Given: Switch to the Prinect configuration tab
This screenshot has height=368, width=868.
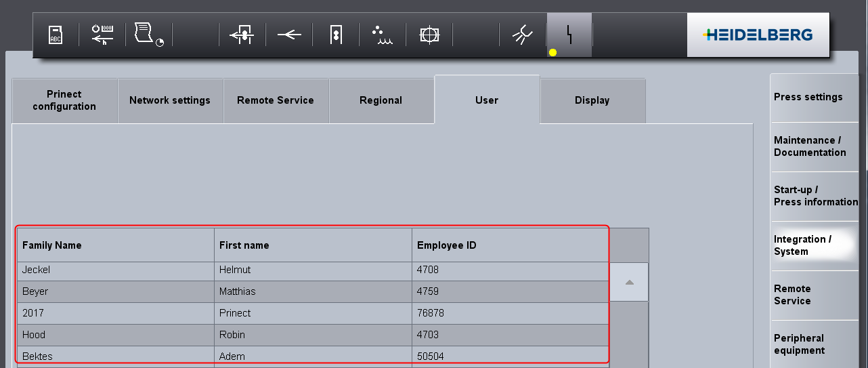Looking at the screenshot, I should point(64,100).
